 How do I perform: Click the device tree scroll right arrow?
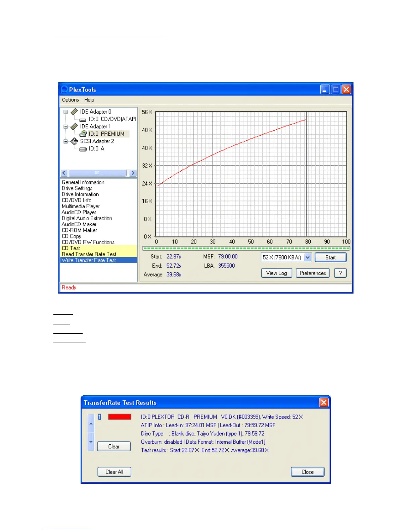pos(133,173)
